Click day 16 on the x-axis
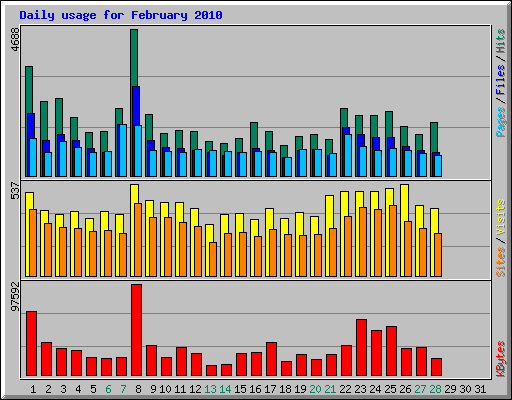The image size is (512, 400). coord(255,389)
